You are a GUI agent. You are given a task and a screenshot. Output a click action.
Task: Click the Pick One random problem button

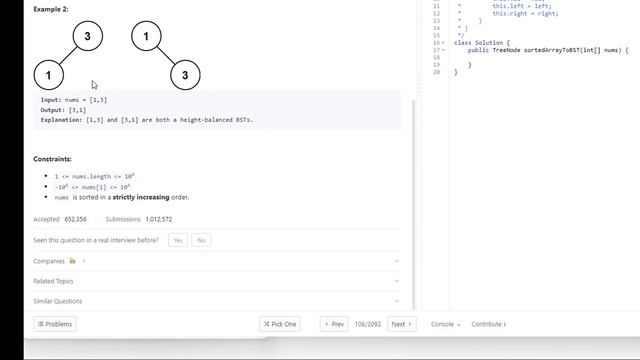280,324
